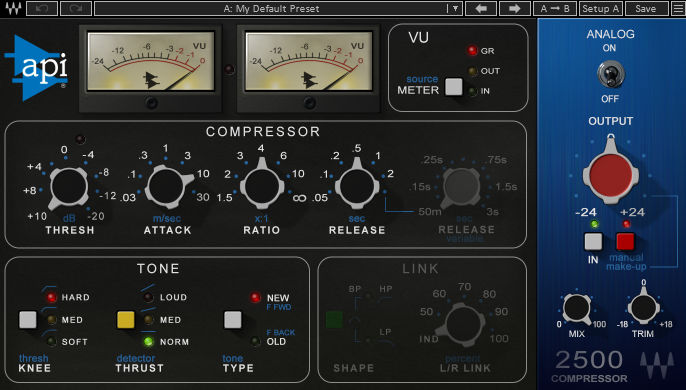Toggle the red manual make-up button
Viewport: 686px width, 390px height.
point(625,241)
